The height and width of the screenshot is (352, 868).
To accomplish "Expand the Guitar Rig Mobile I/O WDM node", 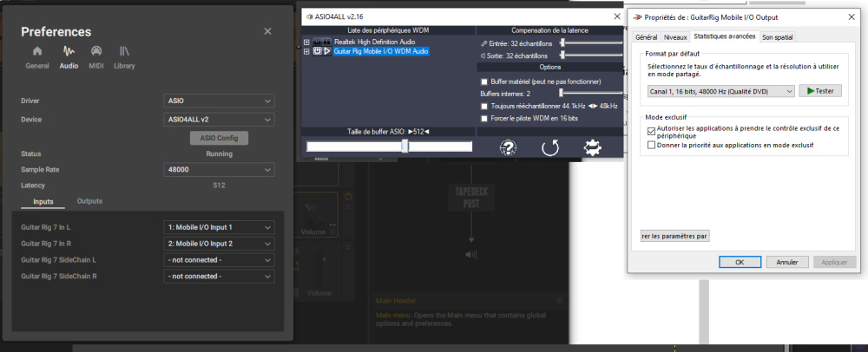I will [x=306, y=51].
